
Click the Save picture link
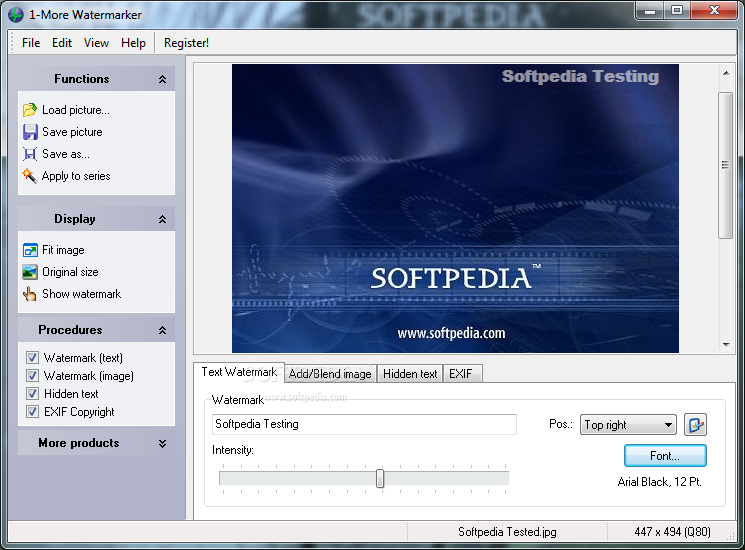[72, 132]
